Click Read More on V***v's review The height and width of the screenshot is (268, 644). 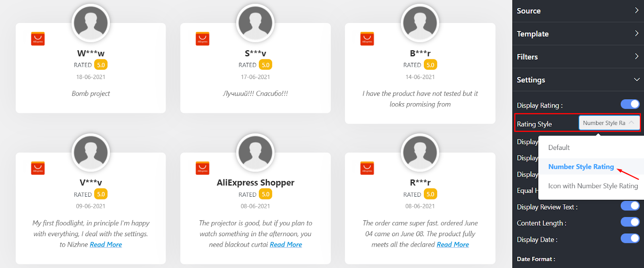click(x=106, y=245)
